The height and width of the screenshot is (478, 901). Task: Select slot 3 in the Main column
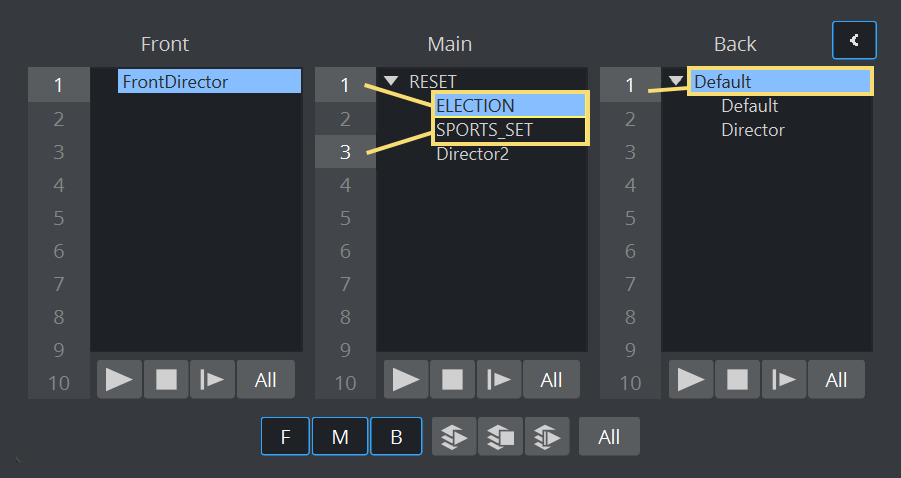[x=345, y=152]
